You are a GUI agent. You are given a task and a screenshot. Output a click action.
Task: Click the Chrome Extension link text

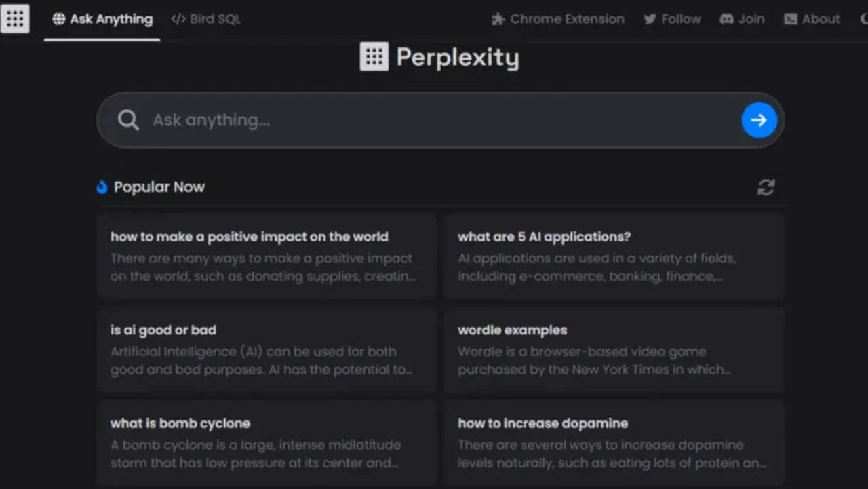567,19
